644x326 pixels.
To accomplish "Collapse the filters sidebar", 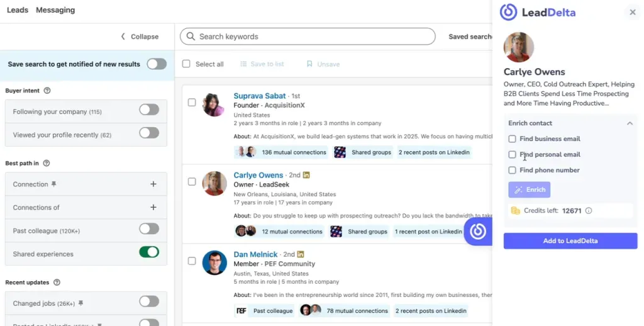I will [x=140, y=37].
